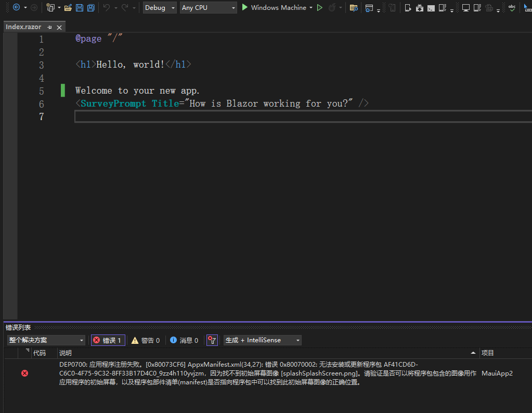Open the 整个解决方案 scope dropdown
532x413 pixels.
(x=46, y=340)
